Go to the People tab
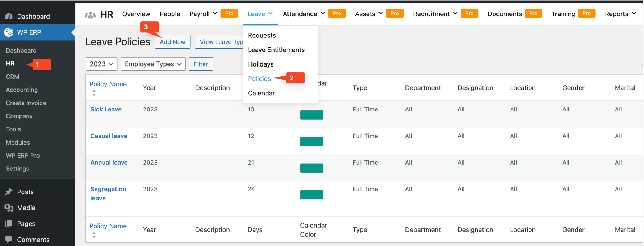The image size is (644, 246). (x=170, y=14)
